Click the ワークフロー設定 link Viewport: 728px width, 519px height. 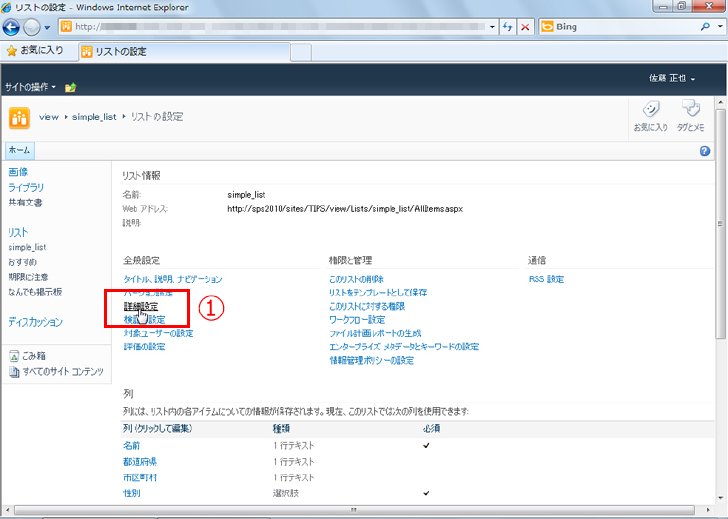[x=357, y=320]
